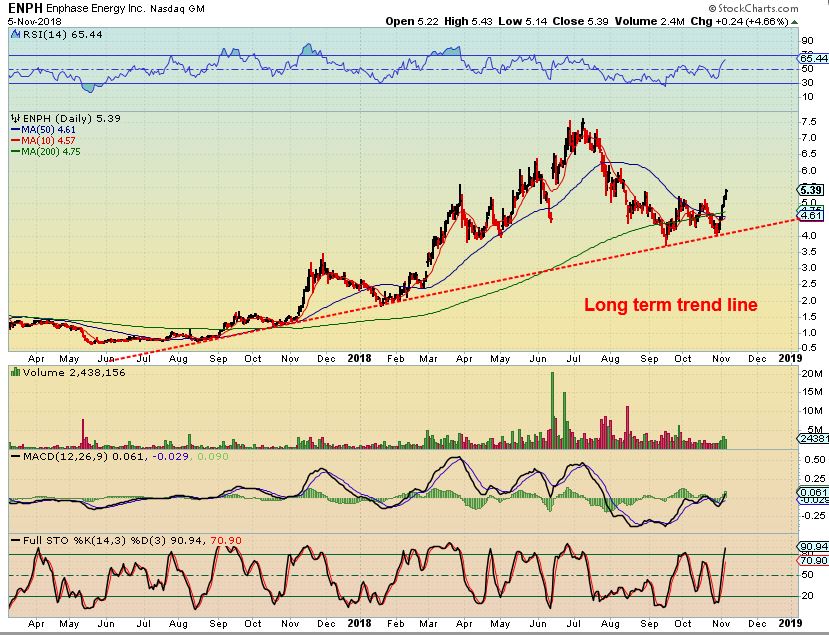
Task: Click the 6.5 label on price axis
Action: pos(809,154)
